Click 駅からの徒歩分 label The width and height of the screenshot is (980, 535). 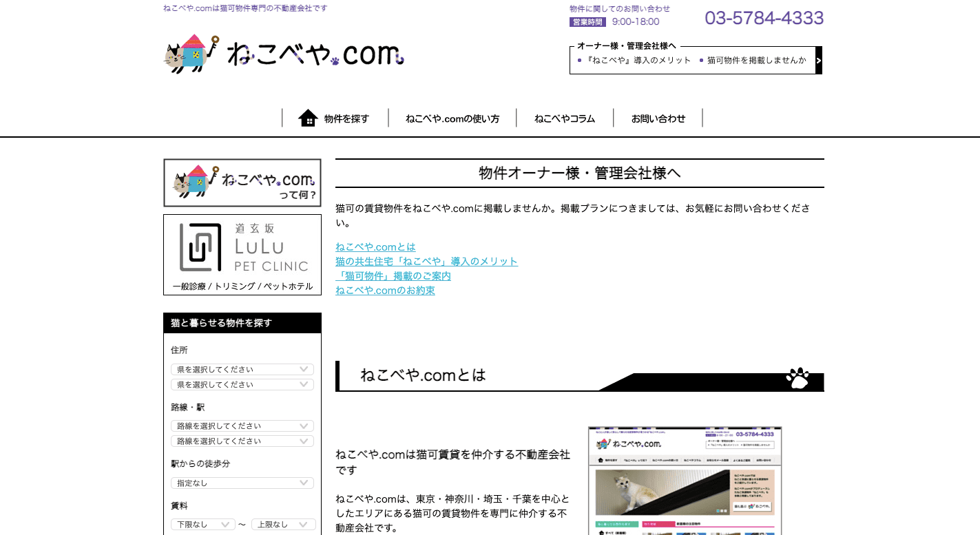point(200,464)
